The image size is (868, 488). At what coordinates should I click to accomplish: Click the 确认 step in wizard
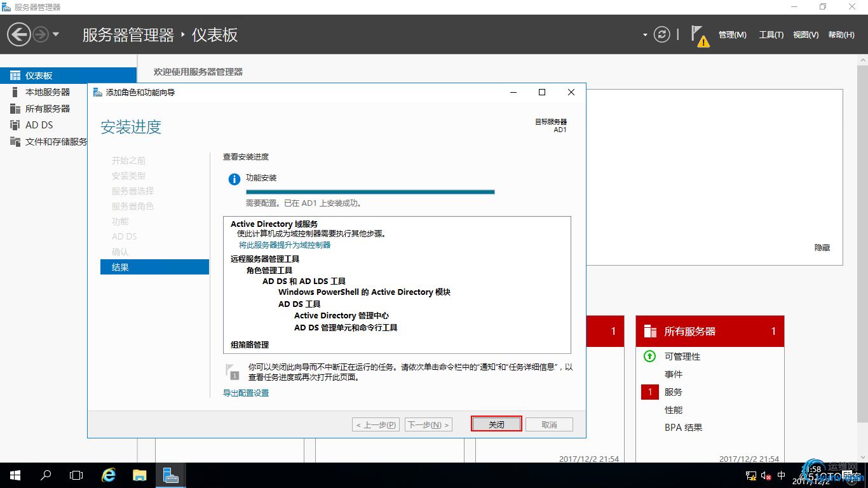point(120,252)
